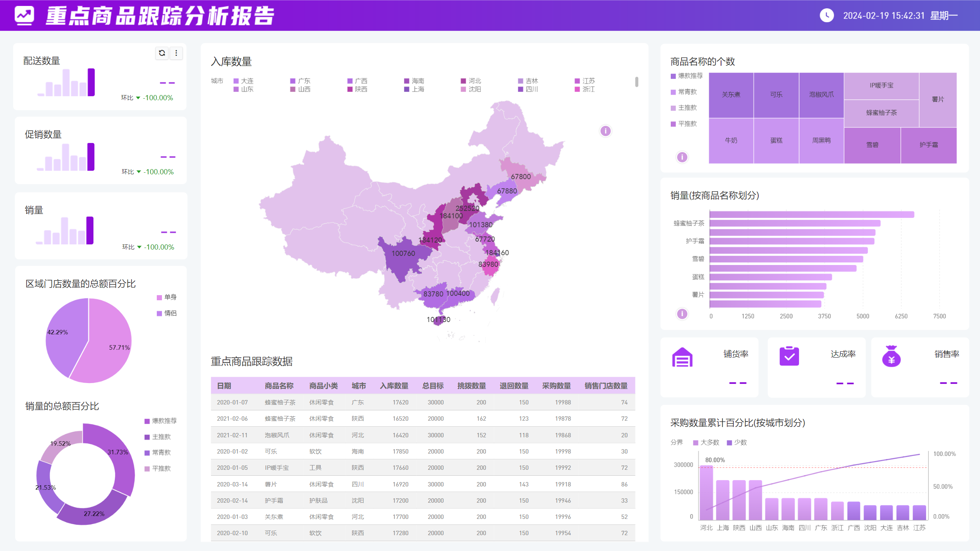Sort table by 入库数量 column header
Image resolution: width=980 pixels, height=551 pixels.
pyautogui.click(x=394, y=386)
